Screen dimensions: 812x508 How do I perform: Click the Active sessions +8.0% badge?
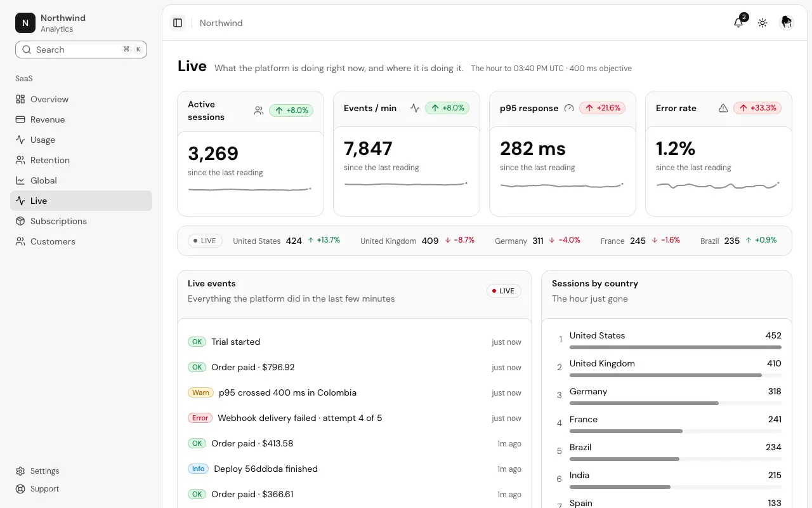291,110
